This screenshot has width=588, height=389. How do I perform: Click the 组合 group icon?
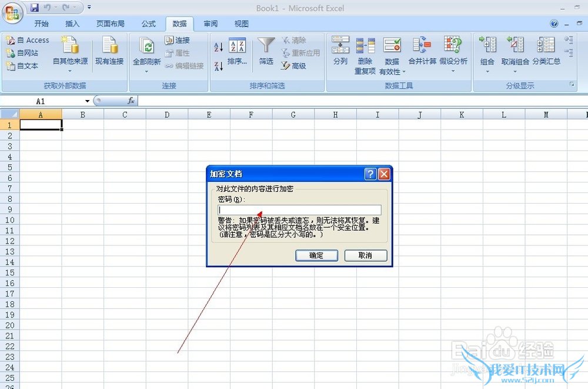pos(487,45)
